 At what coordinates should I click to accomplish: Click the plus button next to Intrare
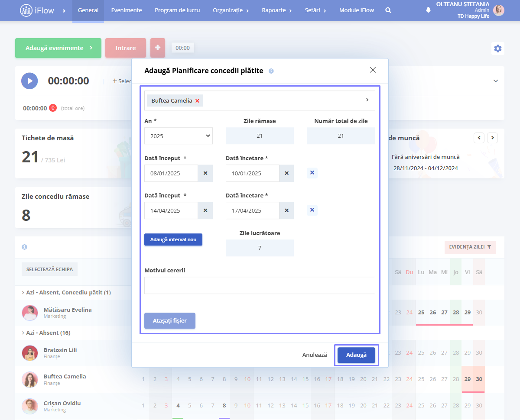click(158, 48)
